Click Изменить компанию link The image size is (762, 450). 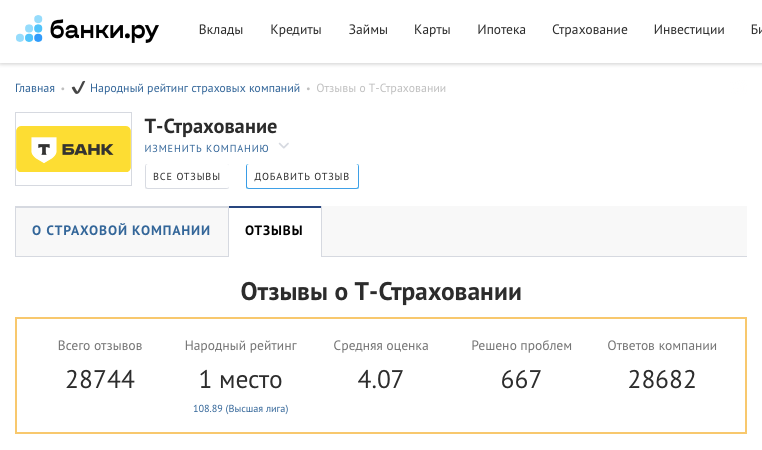[207, 148]
